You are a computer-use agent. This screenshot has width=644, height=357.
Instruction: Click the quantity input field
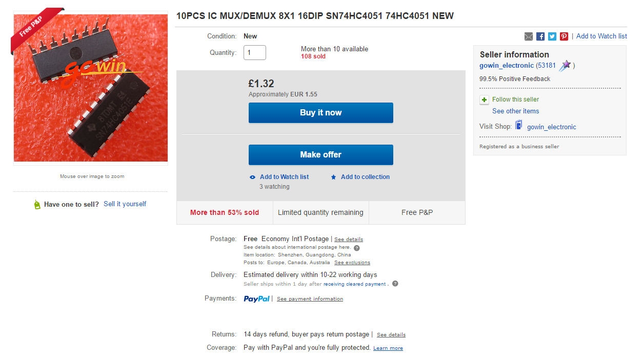click(x=255, y=52)
